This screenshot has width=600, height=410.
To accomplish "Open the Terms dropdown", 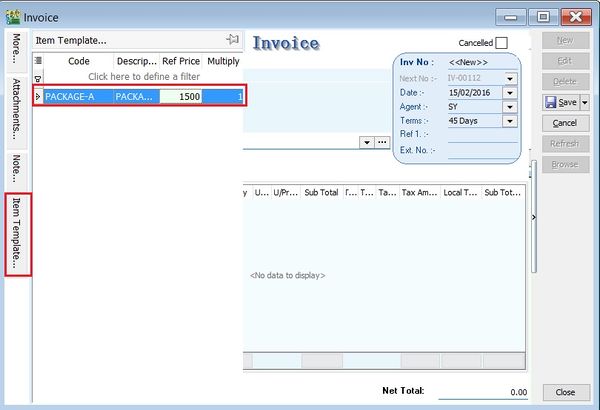I will [x=510, y=121].
